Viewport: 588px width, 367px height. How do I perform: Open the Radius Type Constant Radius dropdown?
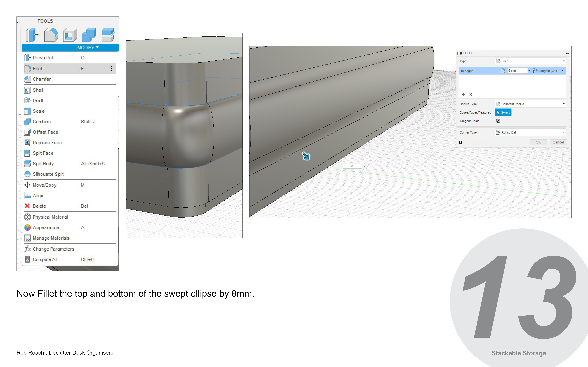[530, 104]
